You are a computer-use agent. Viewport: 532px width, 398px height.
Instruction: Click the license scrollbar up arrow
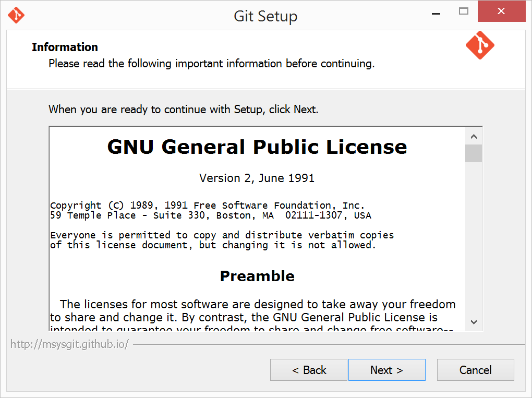coord(474,136)
